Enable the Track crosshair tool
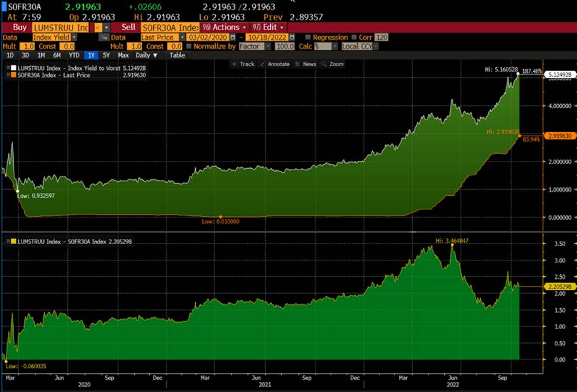Viewport: 577px width, 392px height. pyautogui.click(x=243, y=64)
